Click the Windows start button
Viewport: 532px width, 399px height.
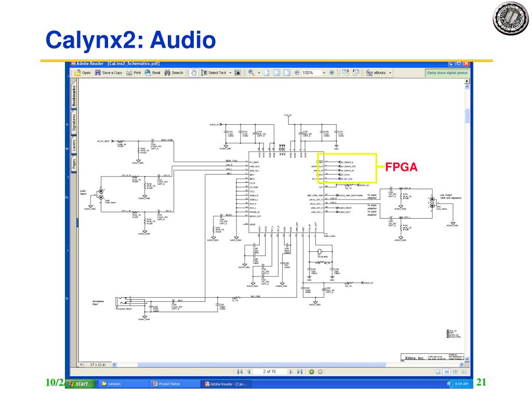coord(79,384)
